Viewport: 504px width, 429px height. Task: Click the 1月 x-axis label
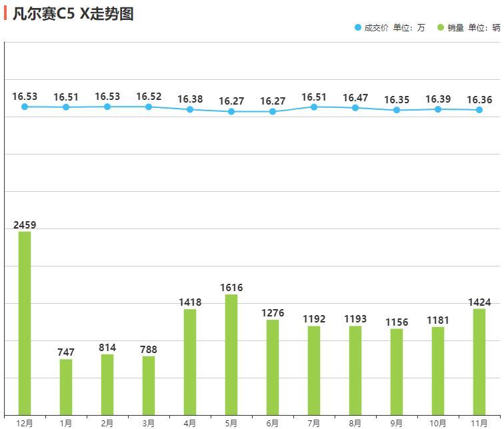(x=65, y=423)
